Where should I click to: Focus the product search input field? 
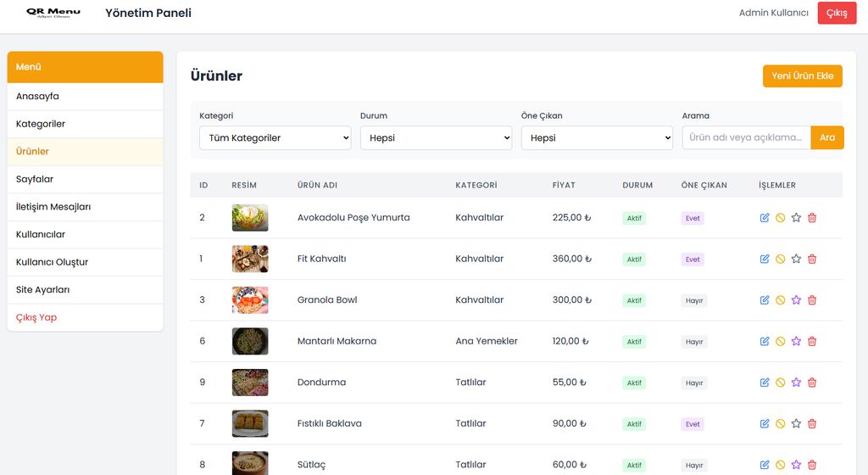tap(746, 138)
